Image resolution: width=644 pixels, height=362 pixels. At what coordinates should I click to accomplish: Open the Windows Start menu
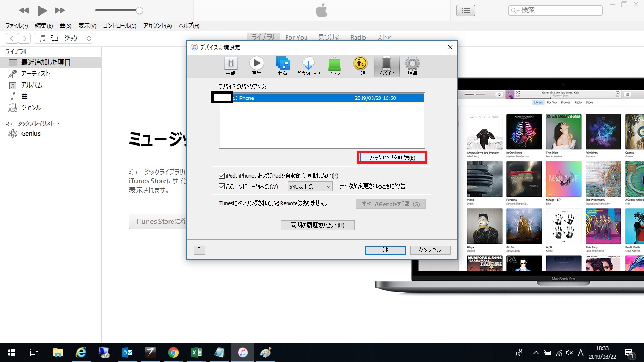click(11, 353)
